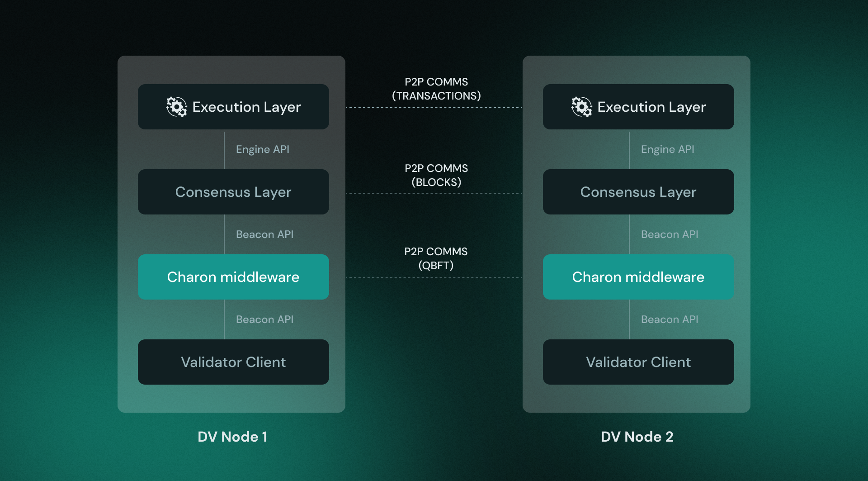Screen dimensions: 868x481
Task: Select the P2P COMMS (TRANSACTIONS) label
Action: tap(436, 89)
